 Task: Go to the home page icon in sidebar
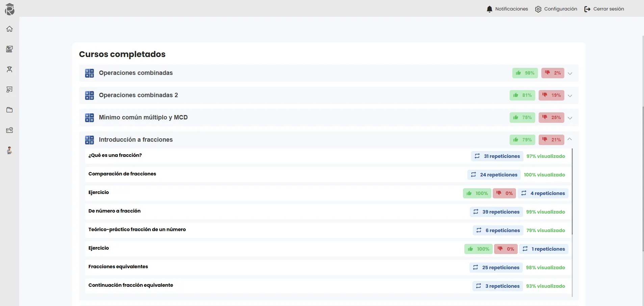click(x=9, y=29)
